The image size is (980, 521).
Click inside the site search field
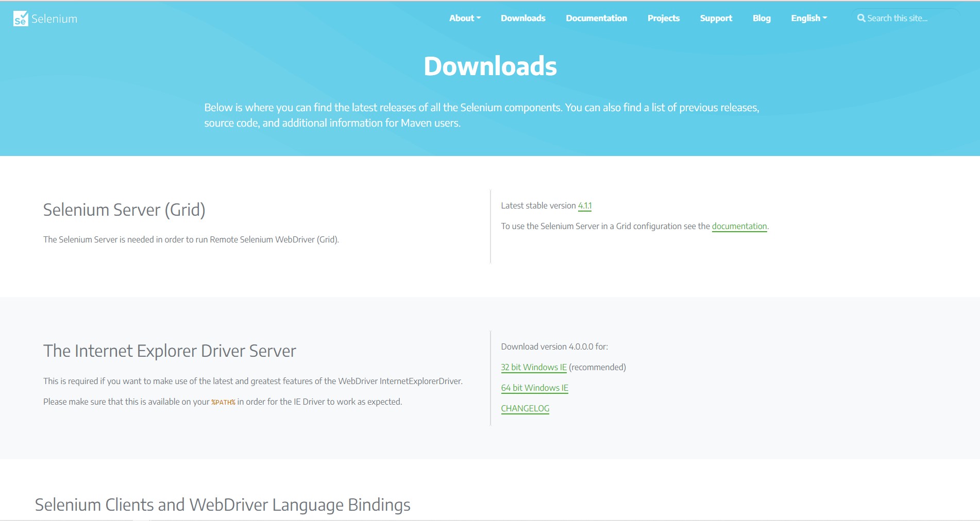pyautogui.click(x=907, y=18)
